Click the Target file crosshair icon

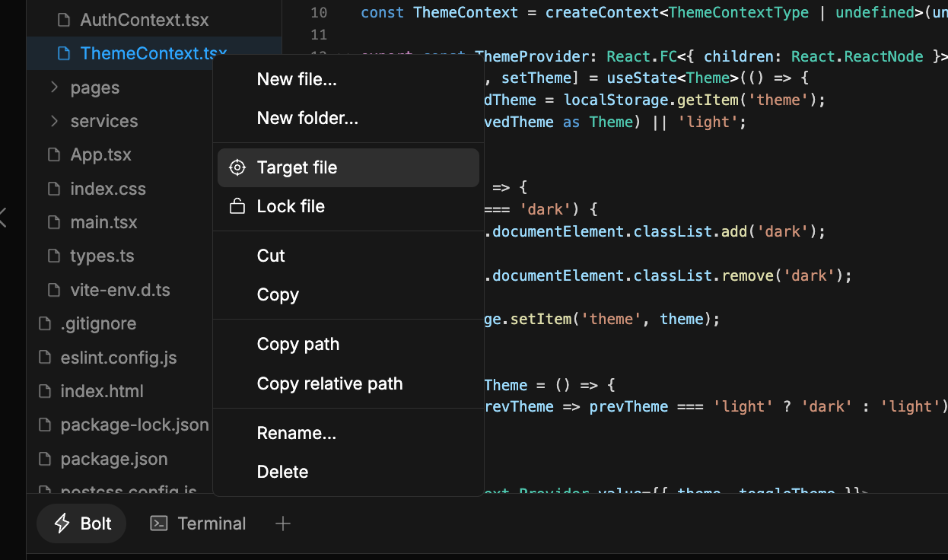(x=237, y=167)
